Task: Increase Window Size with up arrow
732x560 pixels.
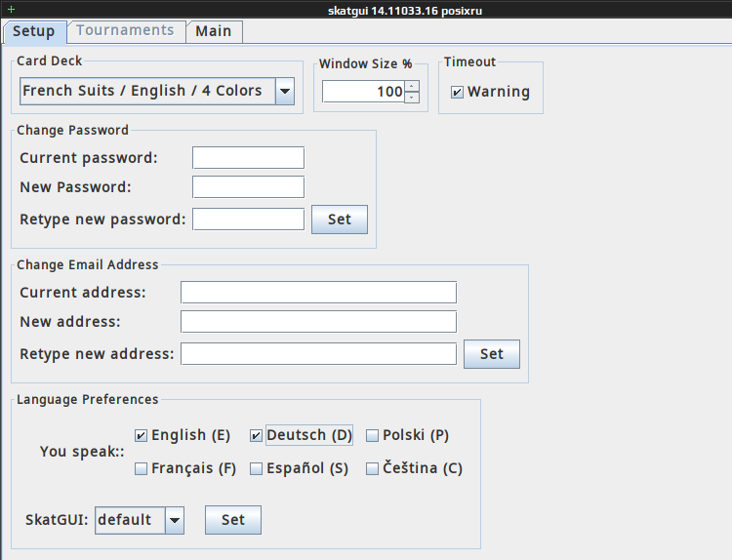Action: [412, 86]
